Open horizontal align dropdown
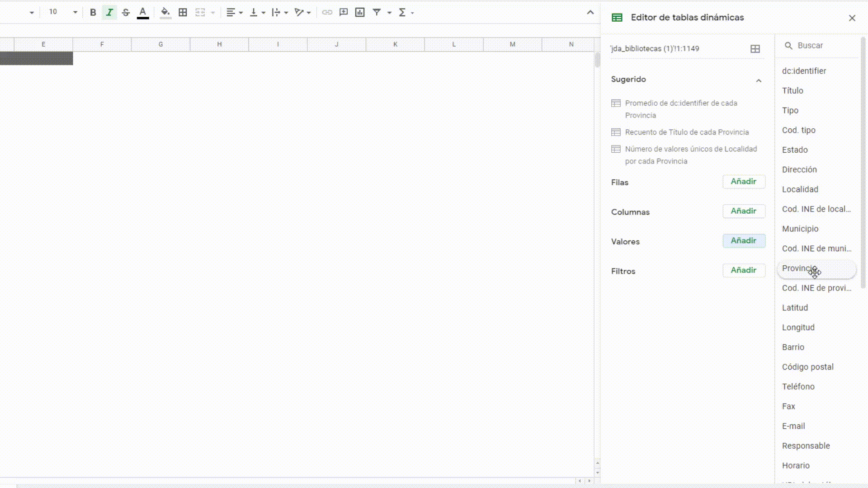Image resolution: width=868 pixels, height=488 pixels. (x=234, y=13)
